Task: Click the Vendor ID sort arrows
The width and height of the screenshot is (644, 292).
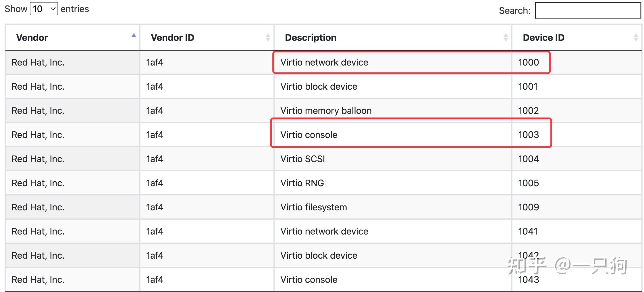Action: tap(268, 37)
